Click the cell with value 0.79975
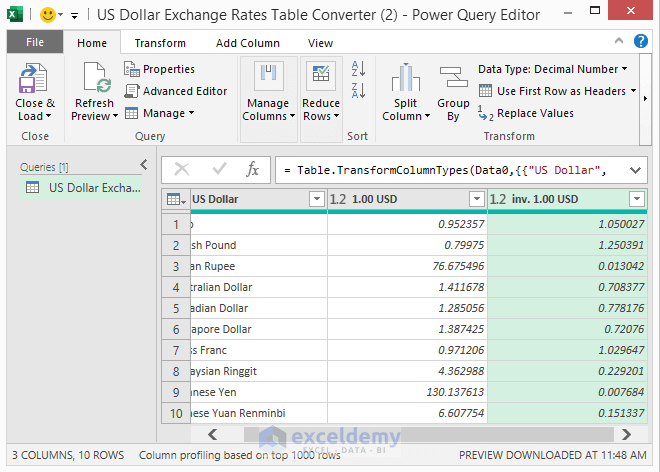The image size is (660, 472). coord(407,245)
